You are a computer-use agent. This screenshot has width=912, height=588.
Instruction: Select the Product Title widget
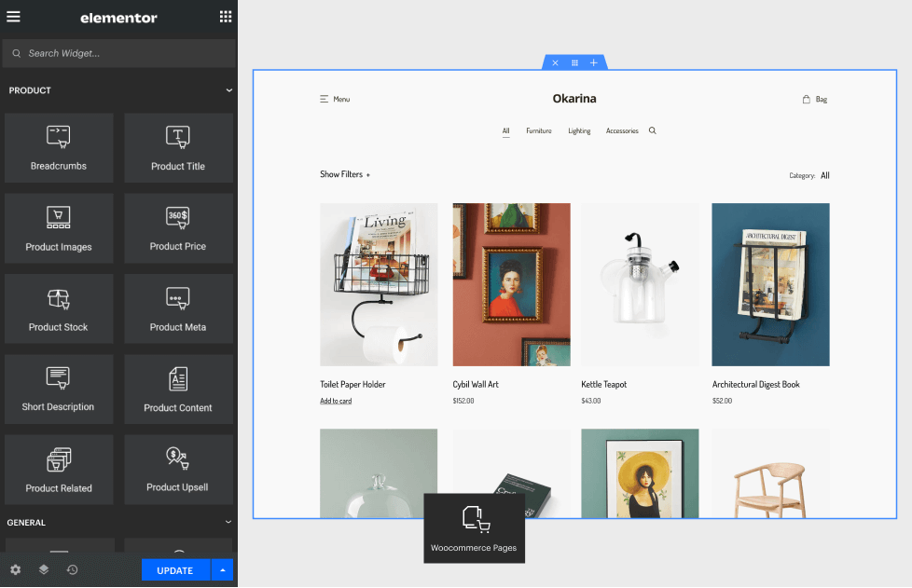[x=178, y=147]
